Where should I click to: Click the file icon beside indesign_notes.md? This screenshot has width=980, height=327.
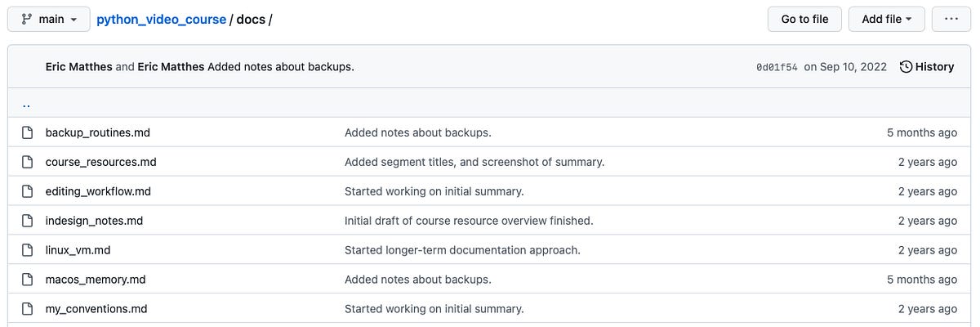[x=27, y=221]
